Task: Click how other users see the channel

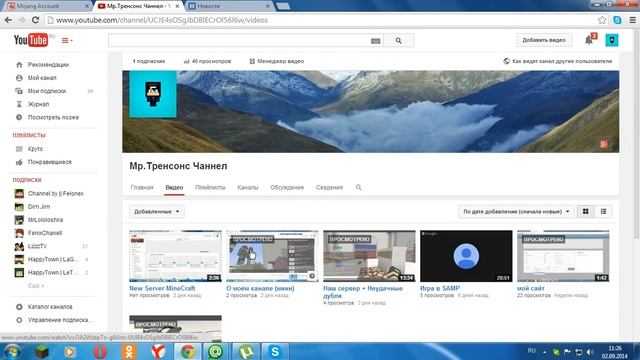Action: coord(558,61)
